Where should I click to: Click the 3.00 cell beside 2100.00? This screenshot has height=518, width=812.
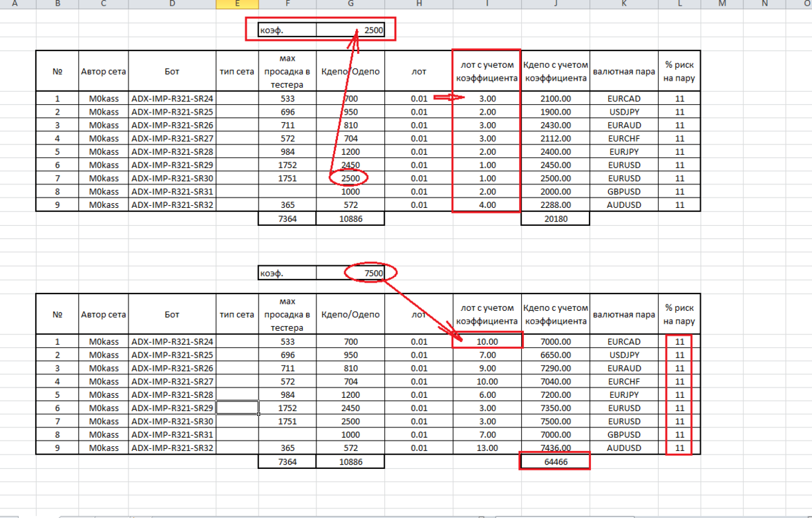coord(487,98)
